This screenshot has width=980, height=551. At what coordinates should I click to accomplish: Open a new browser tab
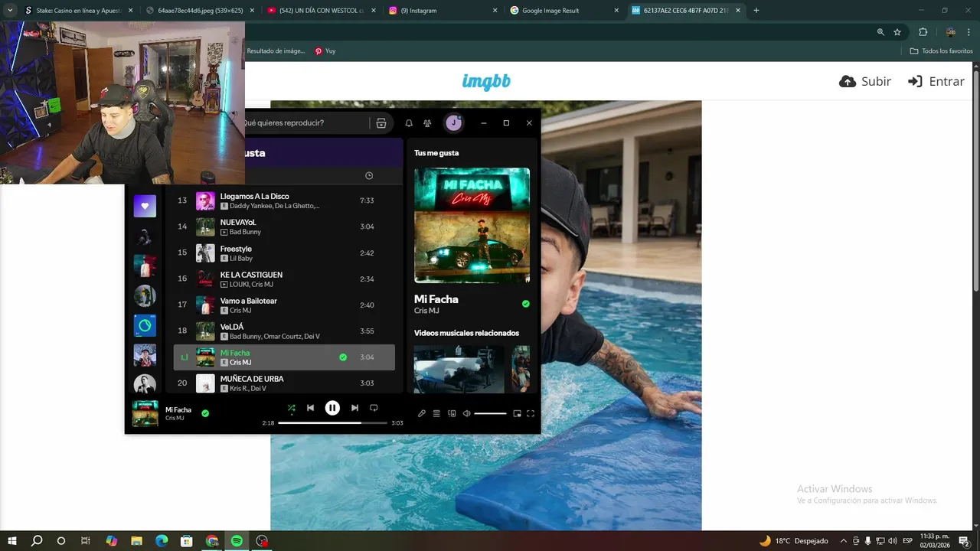(756, 11)
